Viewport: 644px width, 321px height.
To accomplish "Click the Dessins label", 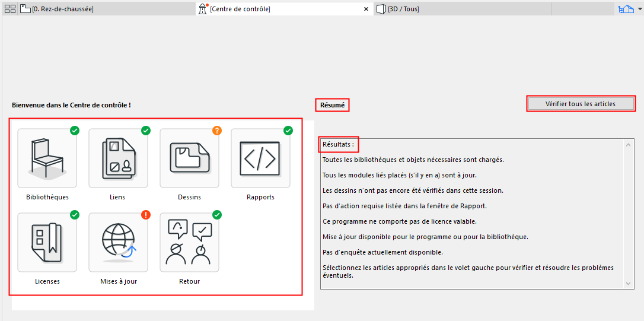I will tap(189, 197).
